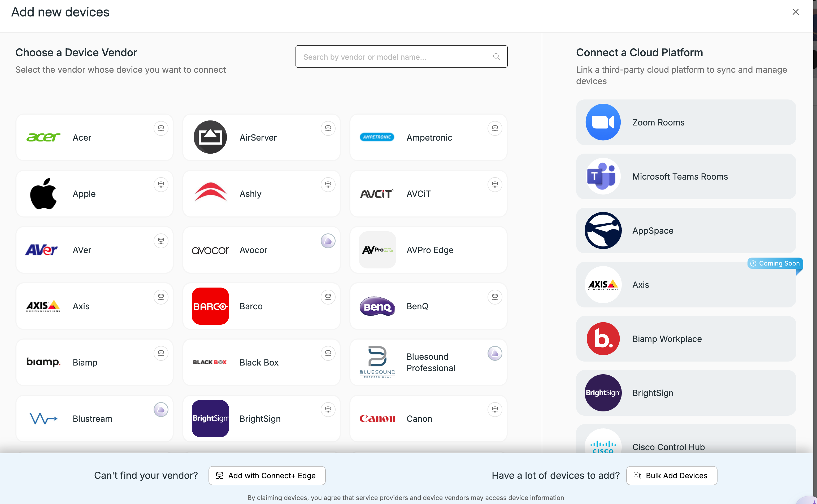This screenshot has height=504, width=817.
Task: Click the cloud icon on Bluesound Professional card
Action: [495, 354]
